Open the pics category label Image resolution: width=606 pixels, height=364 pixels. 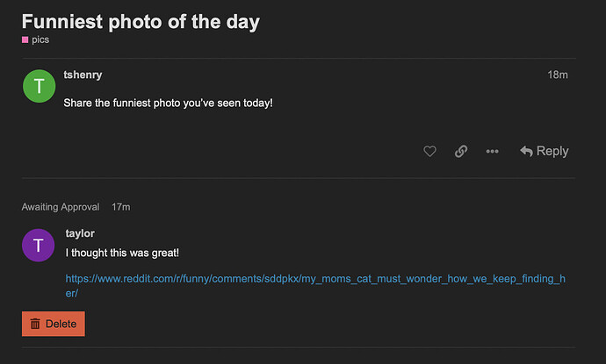coord(40,40)
